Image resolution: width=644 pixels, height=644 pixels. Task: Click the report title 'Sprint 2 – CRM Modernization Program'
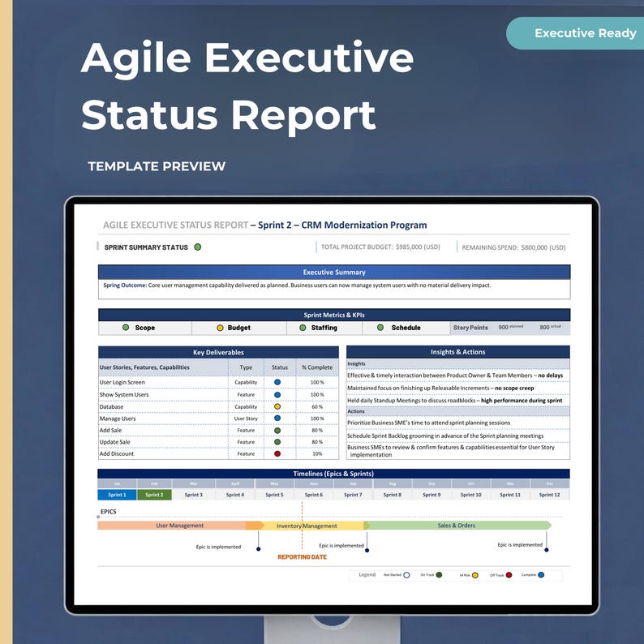(342, 225)
